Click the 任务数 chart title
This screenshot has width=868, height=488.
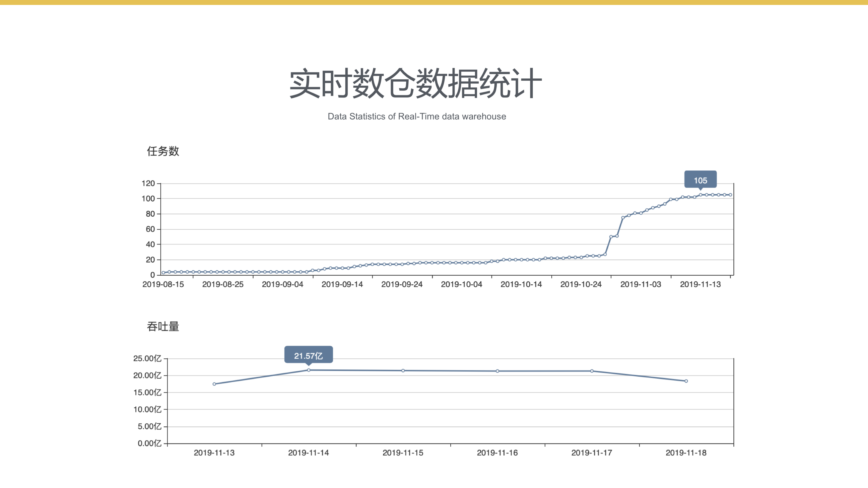(163, 151)
